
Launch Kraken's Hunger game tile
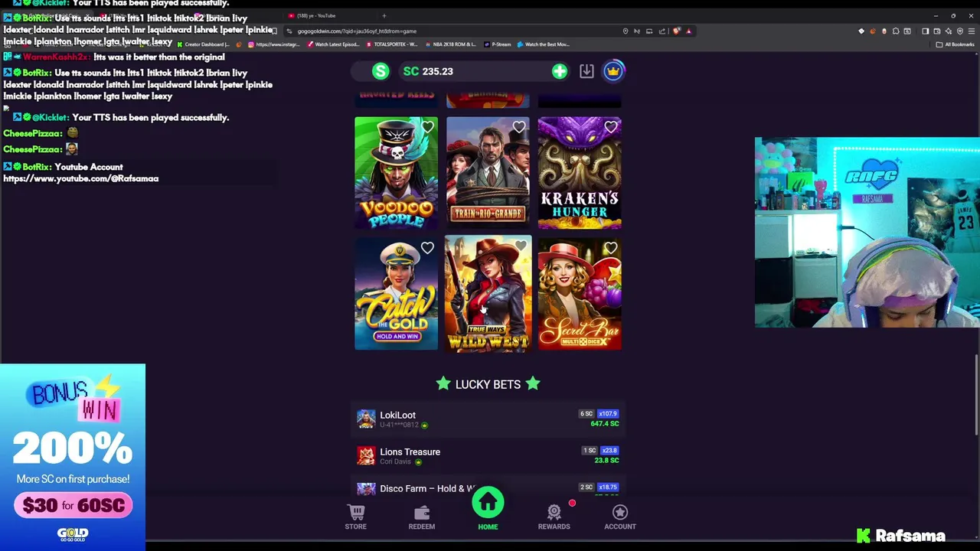(x=580, y=173)
